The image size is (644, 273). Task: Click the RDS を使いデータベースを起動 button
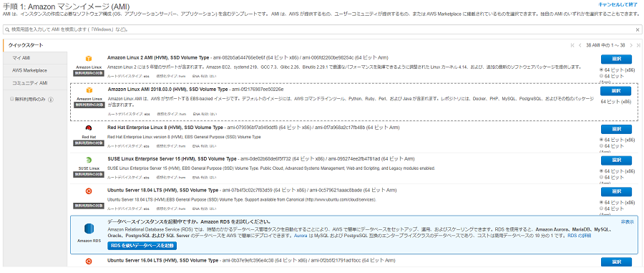coord(142,246)
